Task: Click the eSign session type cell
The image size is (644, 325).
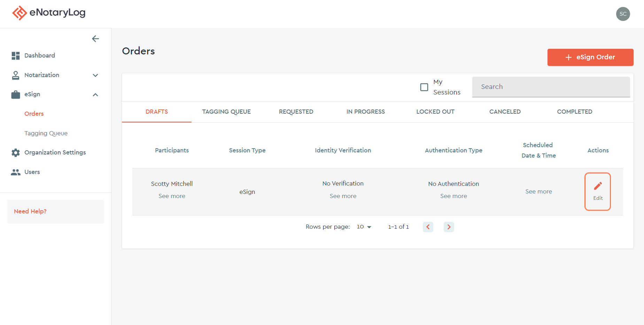Action: pos(247,192)
